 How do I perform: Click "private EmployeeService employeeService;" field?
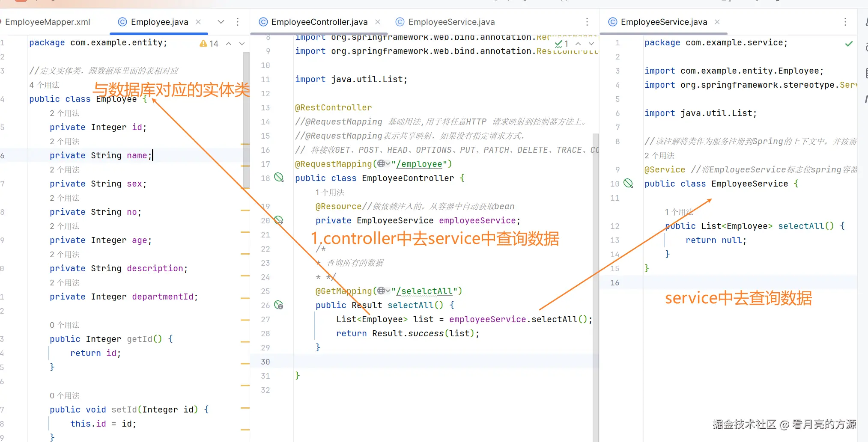pyautogui.click(x=418, y=220)
